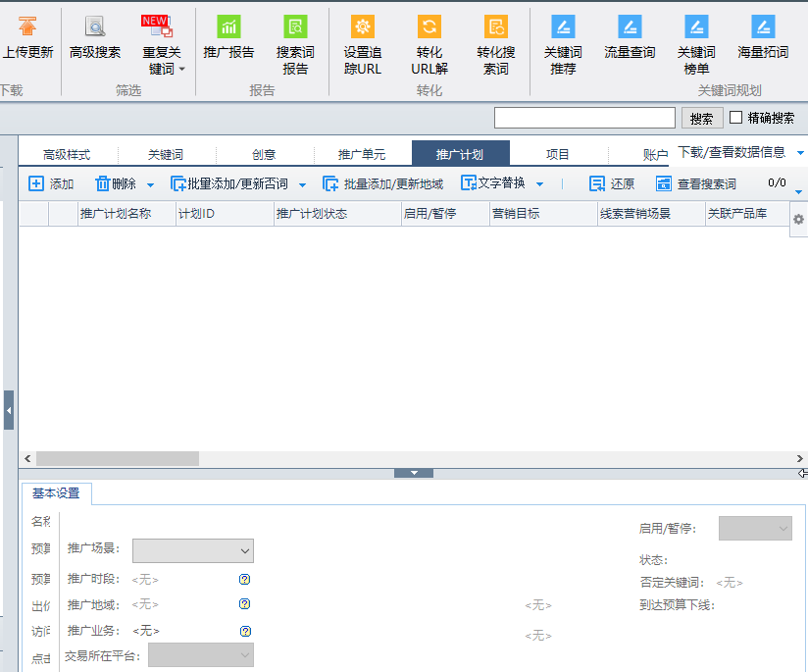808x672 pixels.
Task: Click the table settings gear icon
Action: (x=798, y=220)
